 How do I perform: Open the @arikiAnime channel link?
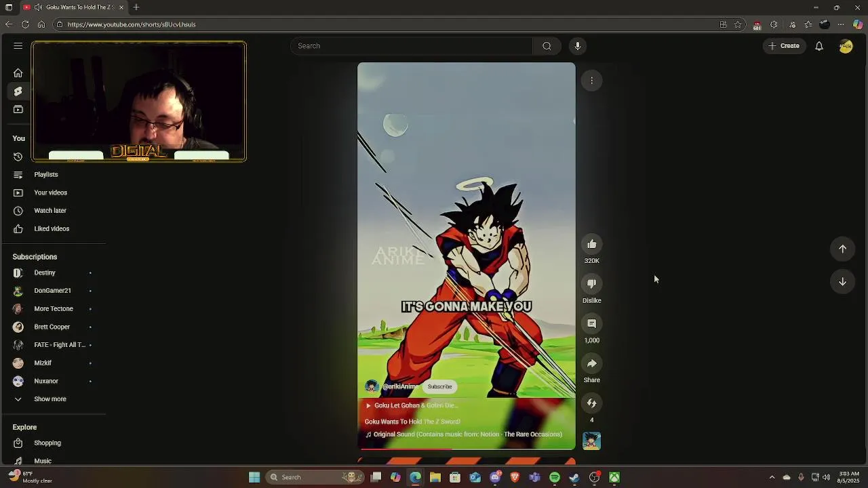[400, 387]
